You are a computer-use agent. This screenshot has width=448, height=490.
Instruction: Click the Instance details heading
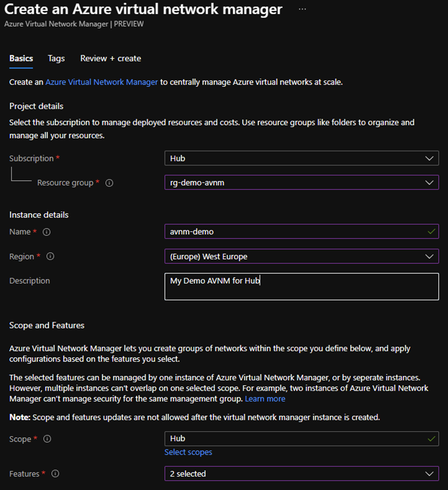39,215
